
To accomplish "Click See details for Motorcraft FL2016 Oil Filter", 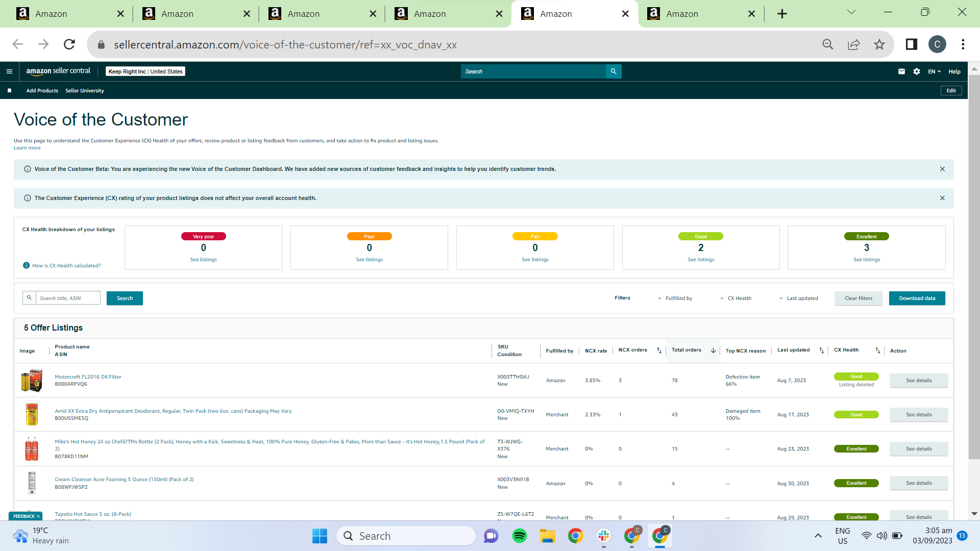I will coord(919,381).
